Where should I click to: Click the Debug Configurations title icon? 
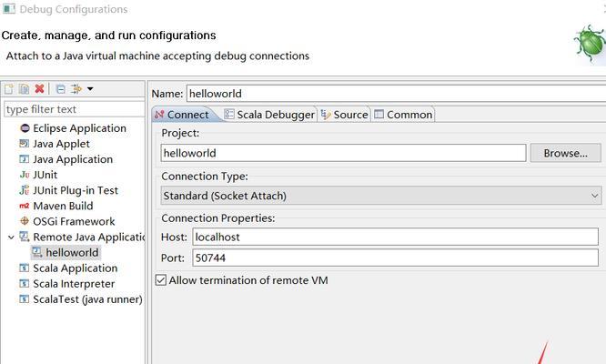9,9
